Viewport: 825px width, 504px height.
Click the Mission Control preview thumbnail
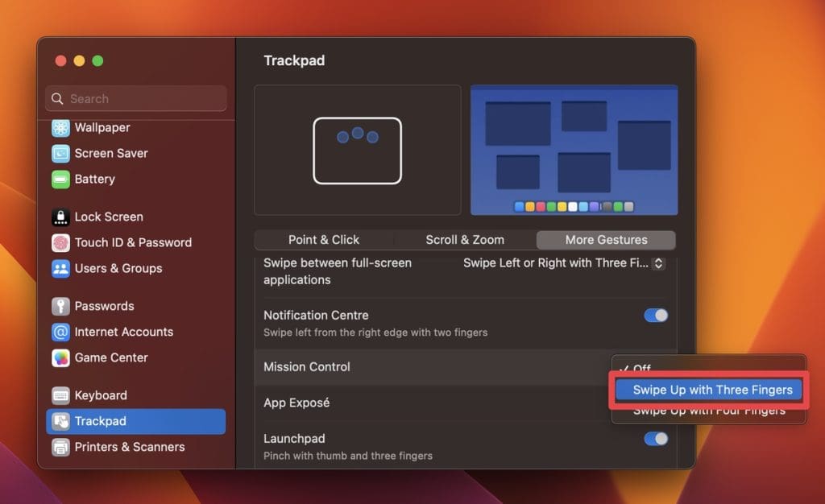[574, 150]
